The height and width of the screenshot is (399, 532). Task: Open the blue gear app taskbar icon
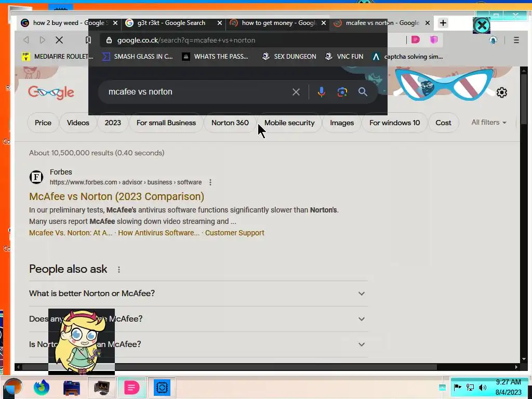click(x=162, y=388)
